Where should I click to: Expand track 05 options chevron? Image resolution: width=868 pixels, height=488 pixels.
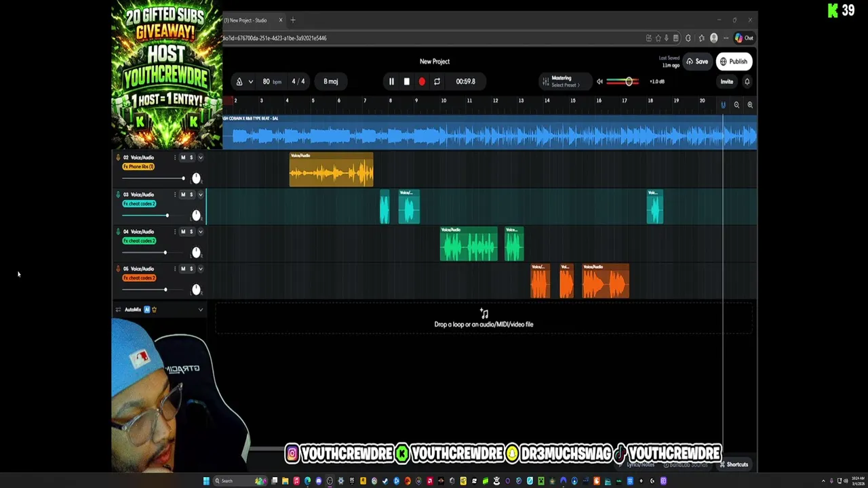click(x=200, y=269)
